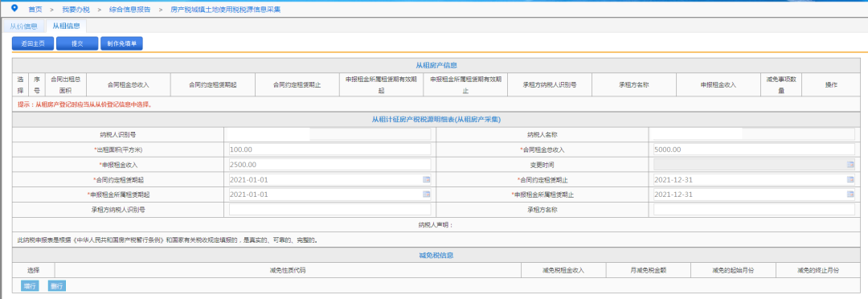This screenshot has width=868, height=299.
Task: Click the 增行 button
Action: [30, 285]
